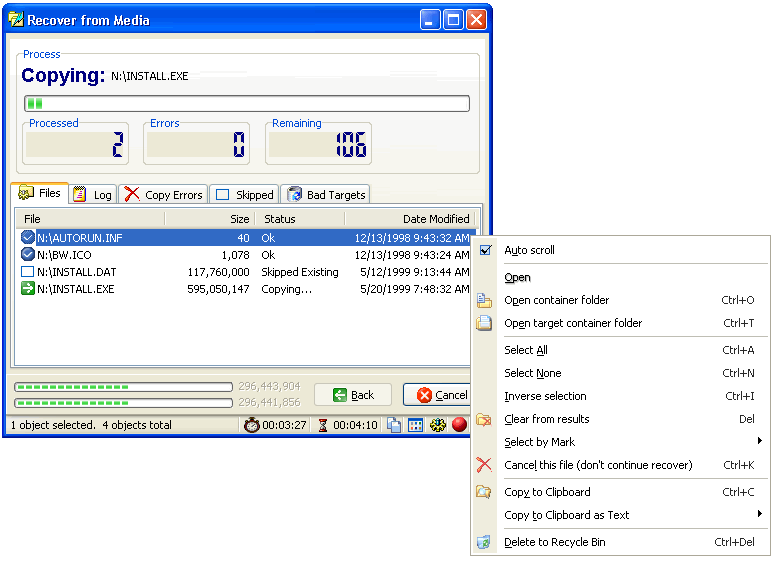
Task: Click the hourglass remaining time icon
Action: point(322,425)
